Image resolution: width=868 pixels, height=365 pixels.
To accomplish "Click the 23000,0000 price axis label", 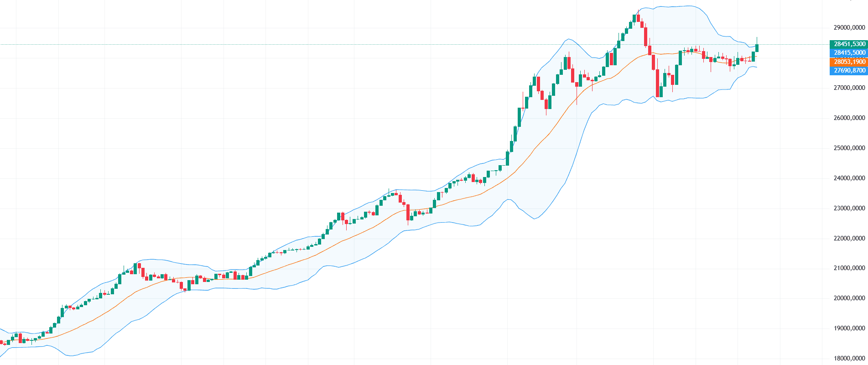I will point(849,209).
